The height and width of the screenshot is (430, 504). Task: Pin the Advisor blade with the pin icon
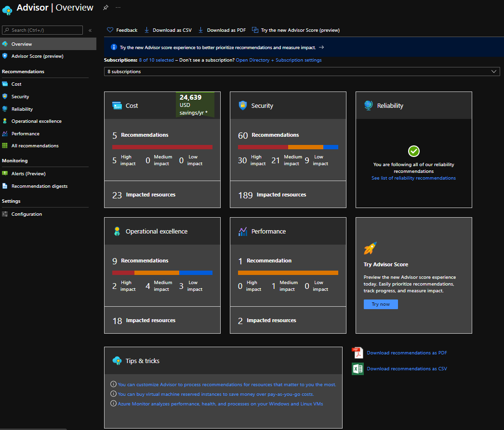pyautogui.click(x=106, y=7)
